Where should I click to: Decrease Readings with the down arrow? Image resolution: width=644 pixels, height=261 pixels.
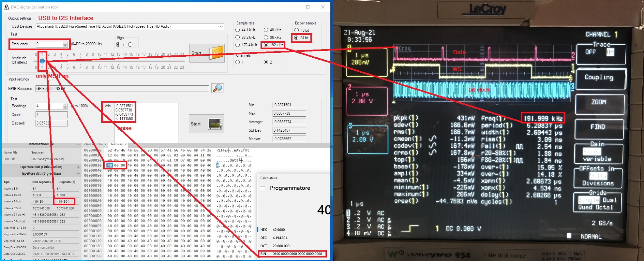coord(65,108)
